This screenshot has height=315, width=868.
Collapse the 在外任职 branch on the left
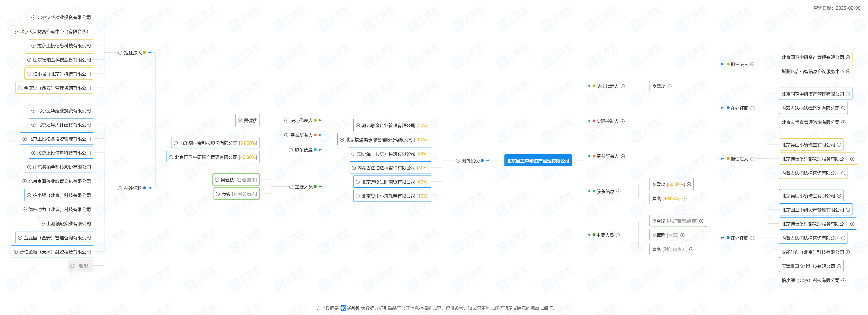(120, 188)
